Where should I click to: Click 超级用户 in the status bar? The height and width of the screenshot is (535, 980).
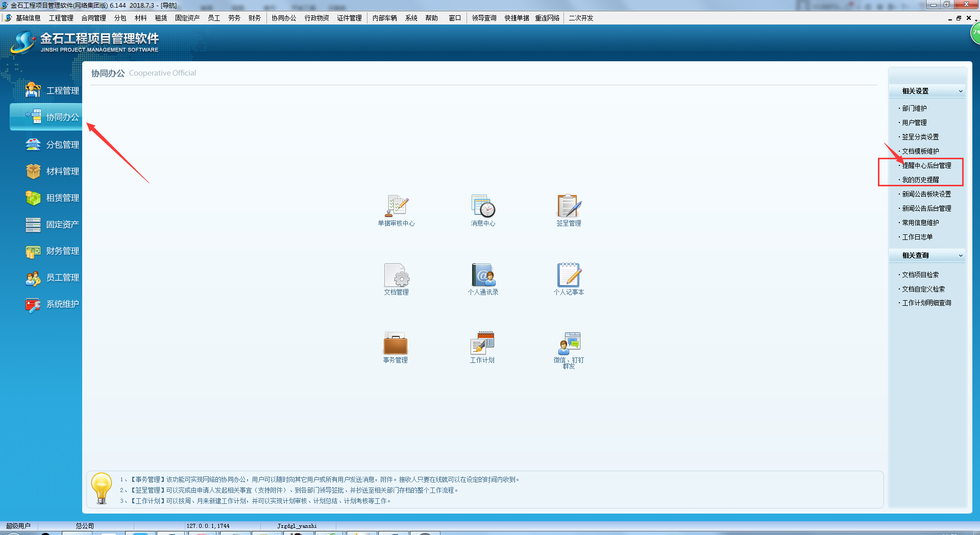(18, 526)
